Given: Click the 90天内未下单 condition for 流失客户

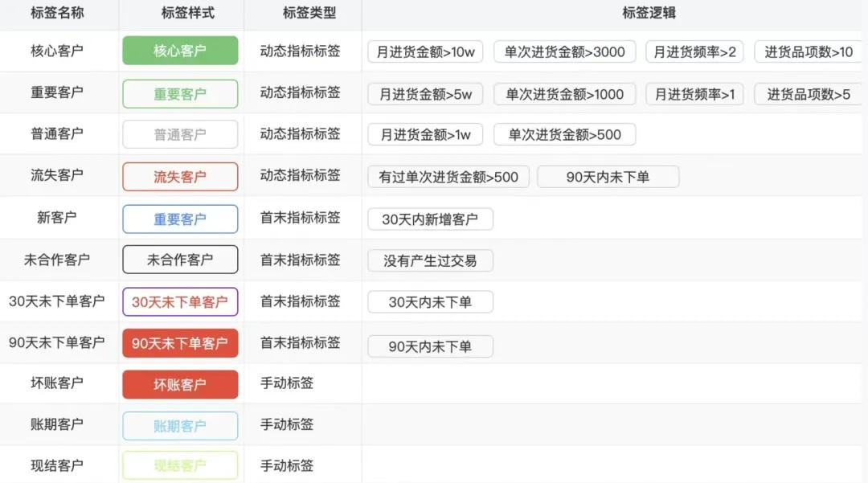Looking at the screenshot, I should pyautogui.click(x=608, y=176).
